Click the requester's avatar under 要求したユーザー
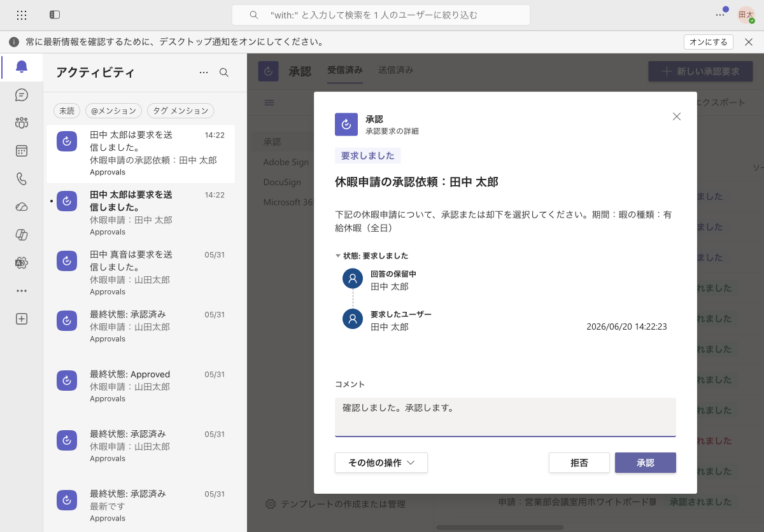Viewport: 764px width, 532px height. [x=353, y=319]
